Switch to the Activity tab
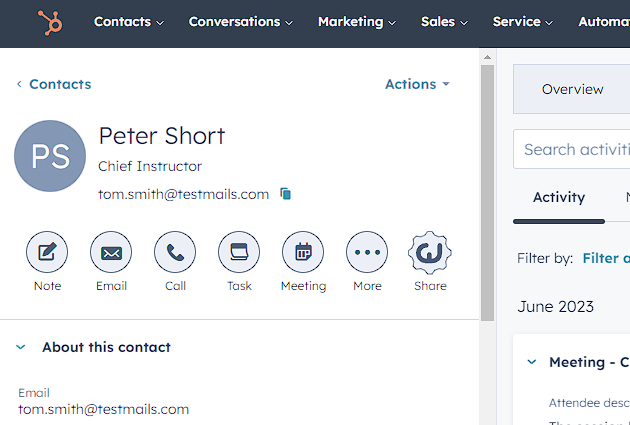 [x=559, y=197]
